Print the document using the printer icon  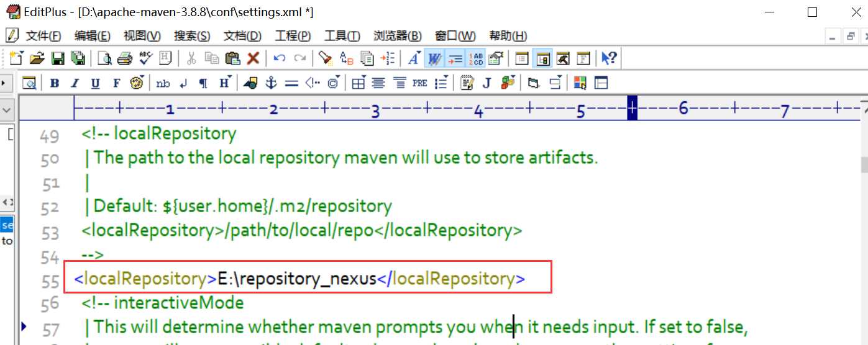[x=125, y=58]
